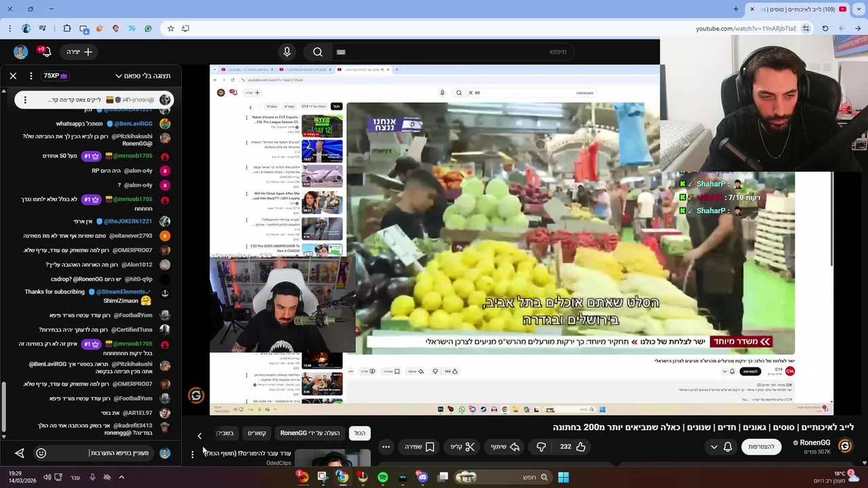Show hidden tray icons chevron
Screen dimensions: 868x488
point(121,477)
